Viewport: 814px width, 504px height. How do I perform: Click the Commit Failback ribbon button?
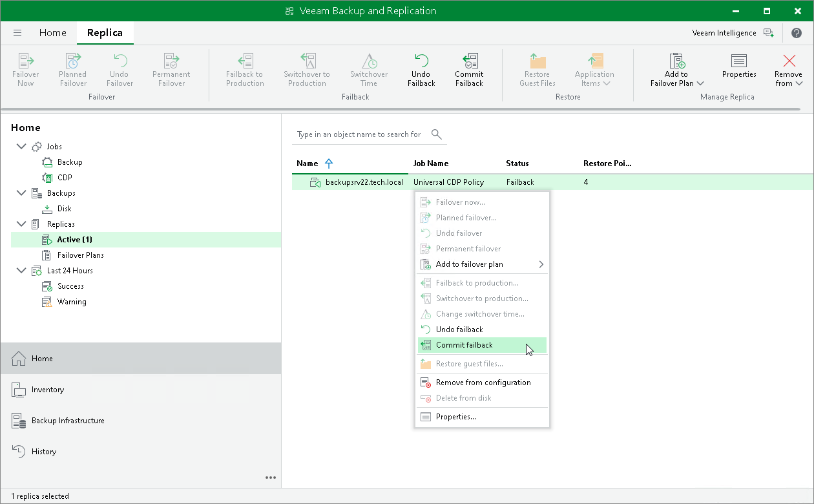[469, 70]
